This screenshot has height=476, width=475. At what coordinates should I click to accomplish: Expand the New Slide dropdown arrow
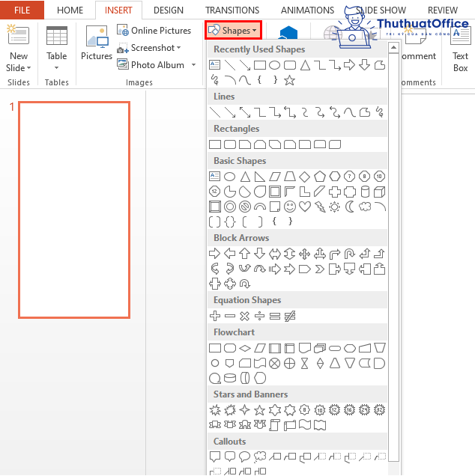(18, 67)
